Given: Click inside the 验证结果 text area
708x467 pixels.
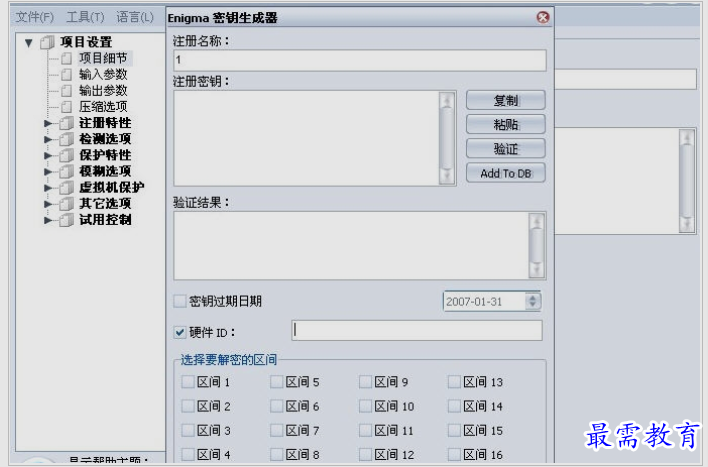Looking at the screenshot, I should [x=351, y=246].
